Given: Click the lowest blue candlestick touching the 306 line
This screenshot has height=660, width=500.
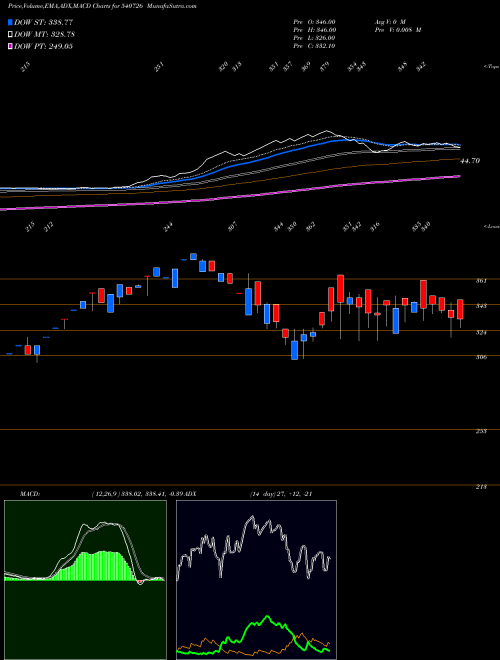Looking at the screenshot, I should (295, 350).
